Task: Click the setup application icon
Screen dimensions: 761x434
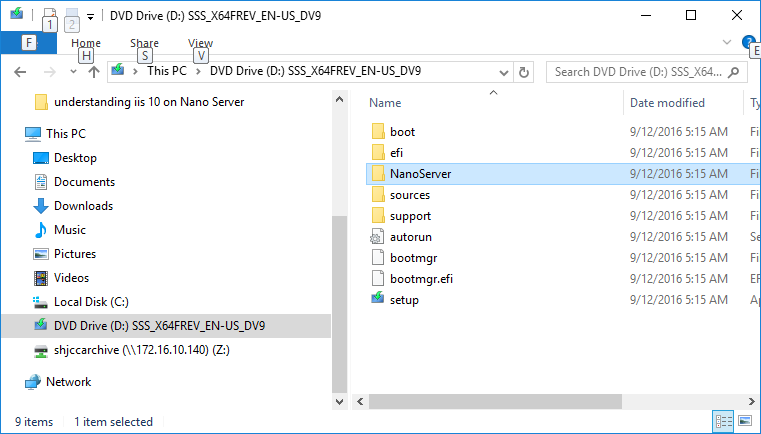Action: click(378, 298)
